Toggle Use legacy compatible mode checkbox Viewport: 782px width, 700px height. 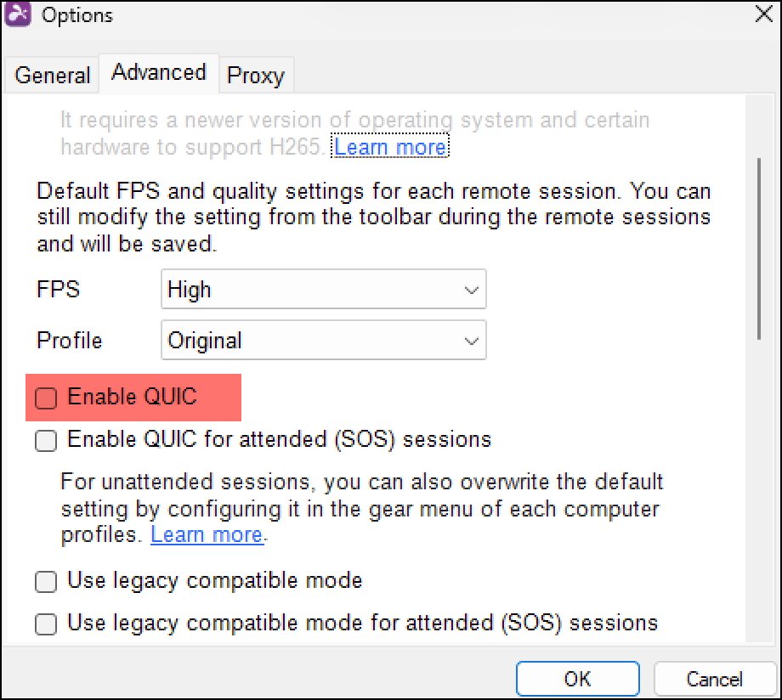[46, 582]
